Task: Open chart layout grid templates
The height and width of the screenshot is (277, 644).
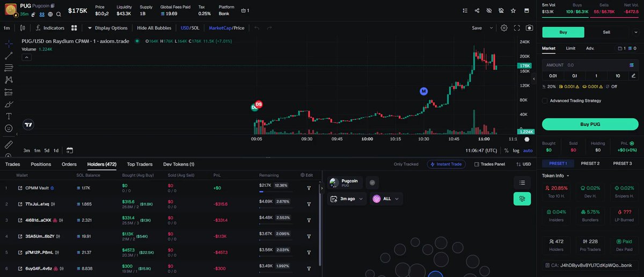Action: click(x=74, y=28)
